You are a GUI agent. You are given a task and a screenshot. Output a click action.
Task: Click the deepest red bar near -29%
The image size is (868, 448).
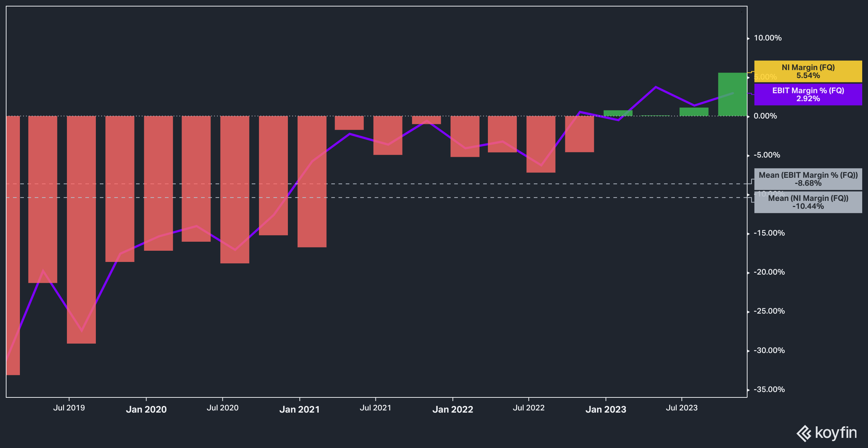tap(81, 229)
